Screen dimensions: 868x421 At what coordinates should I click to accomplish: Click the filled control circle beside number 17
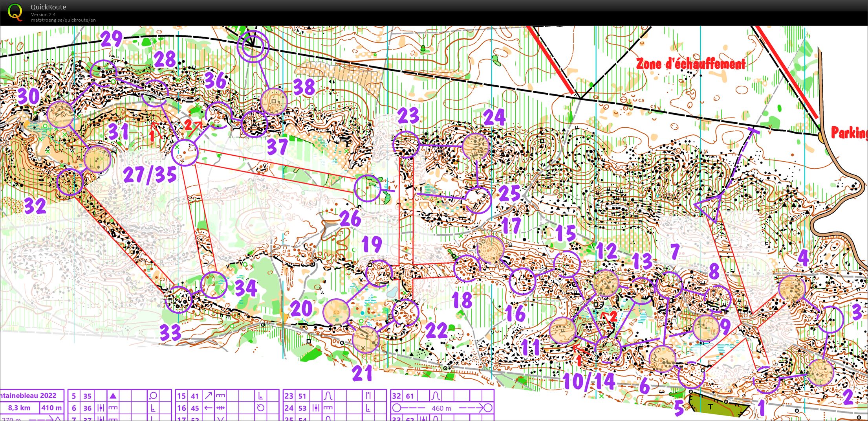coord(490,249)
